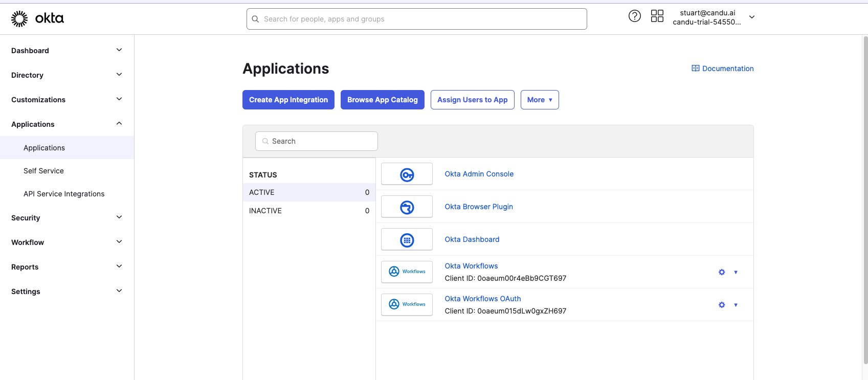Click the gear icon for Okta Workflows OAuth

tap(722, 305)
